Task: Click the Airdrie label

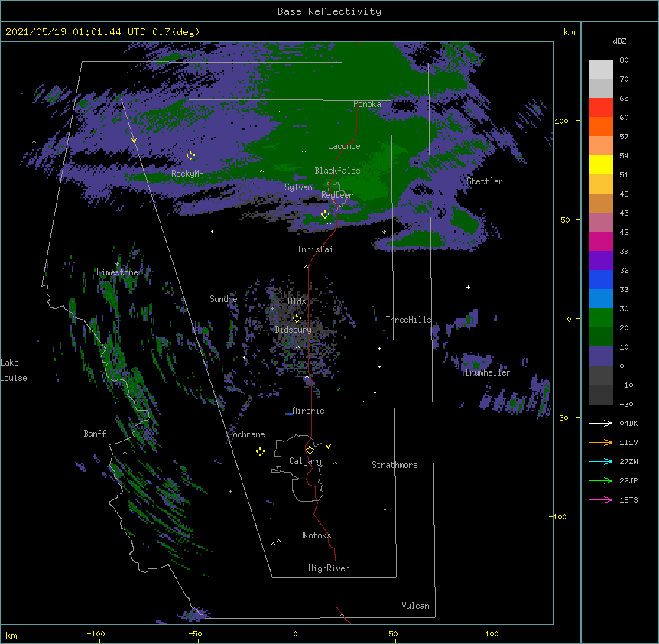Action: click(x=308, y=411)
